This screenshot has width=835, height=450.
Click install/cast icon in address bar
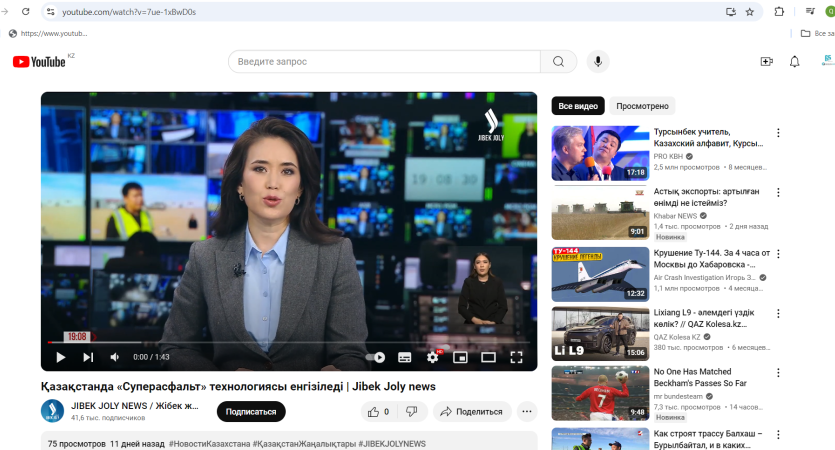coord(731,12)
